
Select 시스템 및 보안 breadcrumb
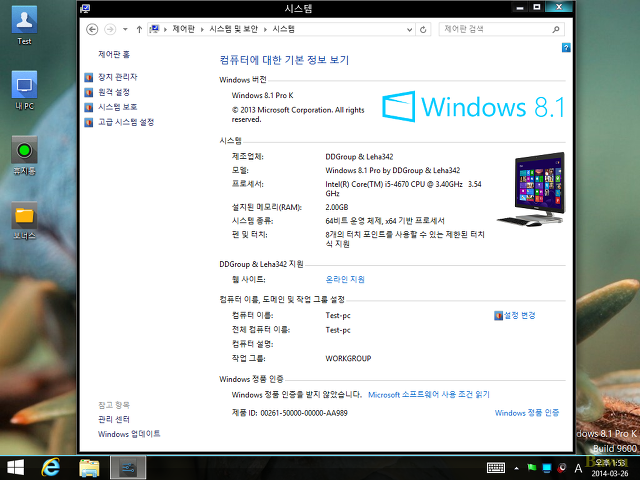[x=233, y=29]
